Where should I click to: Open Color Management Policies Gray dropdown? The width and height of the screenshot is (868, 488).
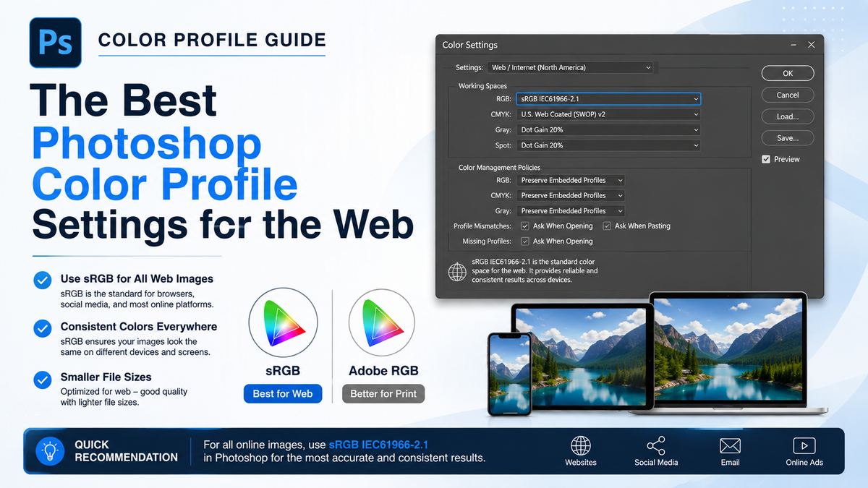click(571, 211)
